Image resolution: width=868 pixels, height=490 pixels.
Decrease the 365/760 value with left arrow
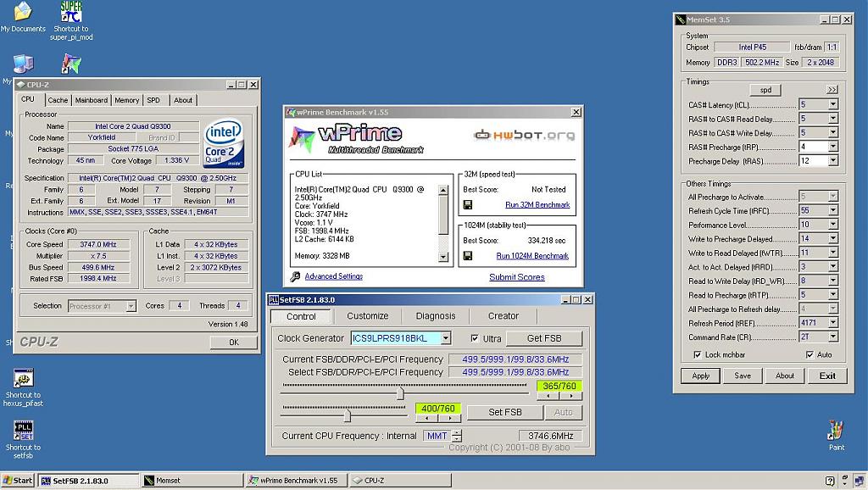pyautogui.click(x=548, y=396)
